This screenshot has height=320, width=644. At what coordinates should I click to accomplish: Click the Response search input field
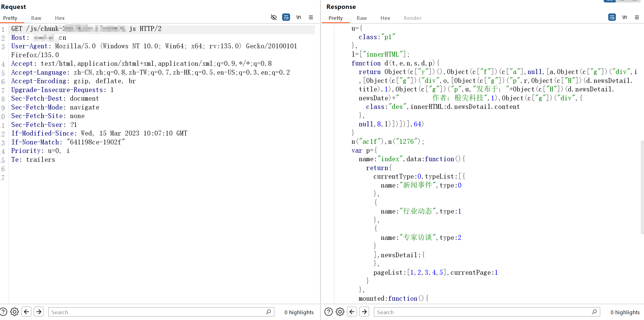[483, 312]
